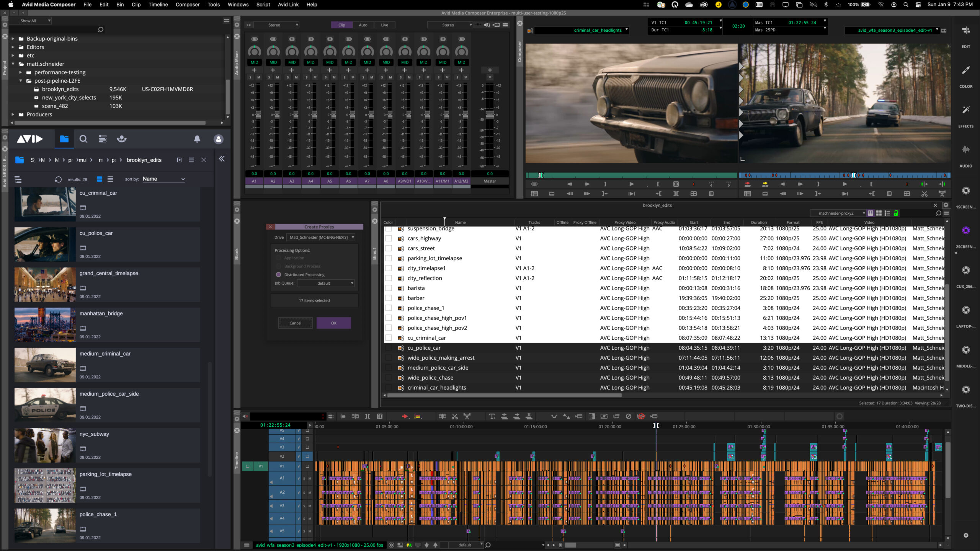The width and height of the screenshot is (980, 551).
Task: Click OK in Create Proxies dialog
Action: point(333,323)
